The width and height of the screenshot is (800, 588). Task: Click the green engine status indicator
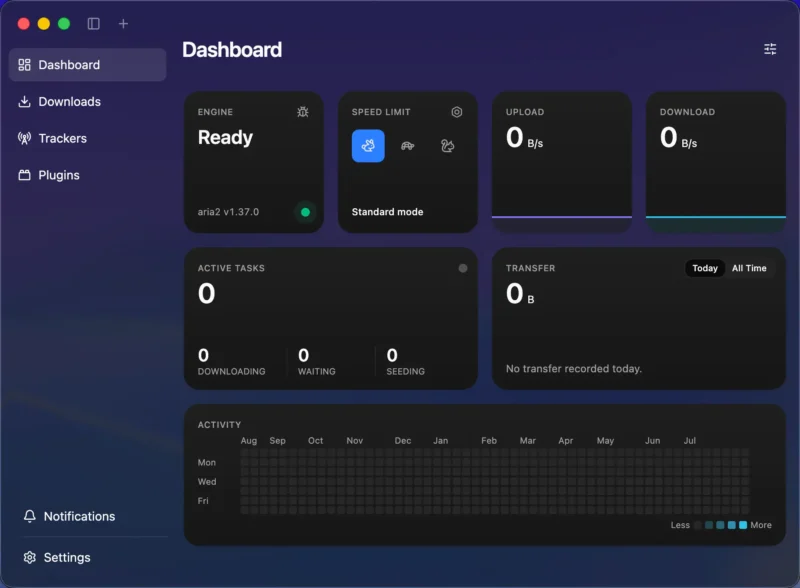[305, 212]
